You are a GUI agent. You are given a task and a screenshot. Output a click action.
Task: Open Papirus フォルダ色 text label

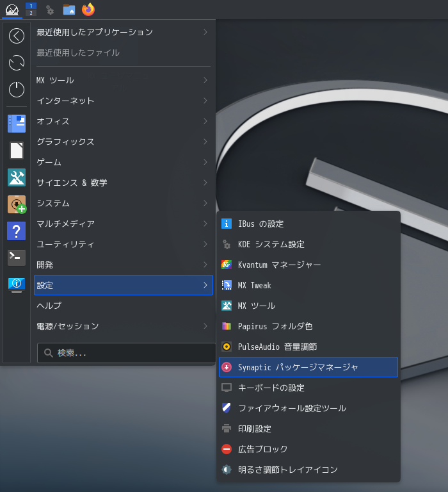pyautogui.click(x=275, y=326)
